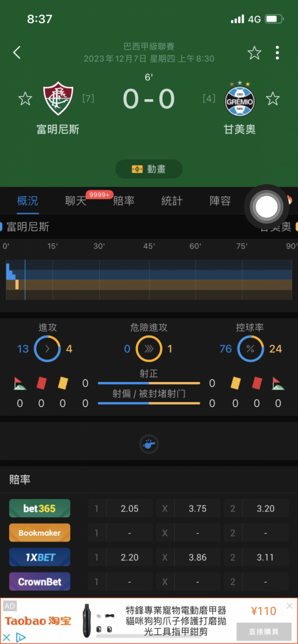Viewport: 298px width, 644px height.
Task: Select 1XBET home win odds 2.20
Action: (x=129, y=557)
